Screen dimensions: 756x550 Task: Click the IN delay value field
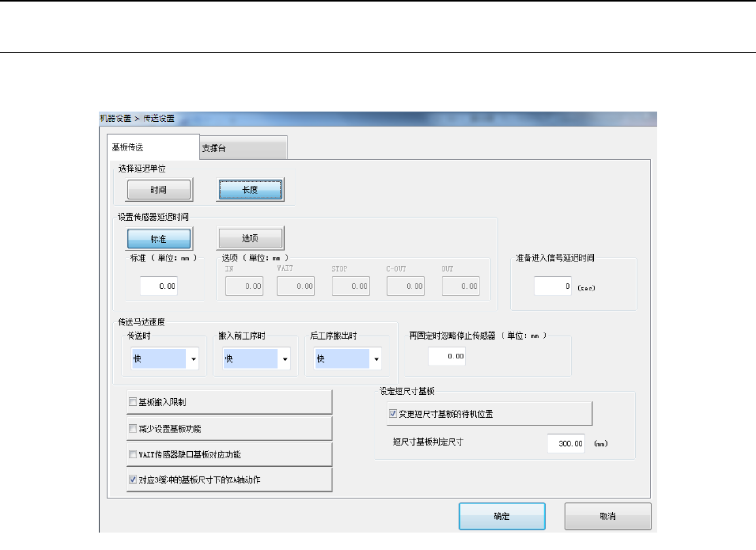244,286
